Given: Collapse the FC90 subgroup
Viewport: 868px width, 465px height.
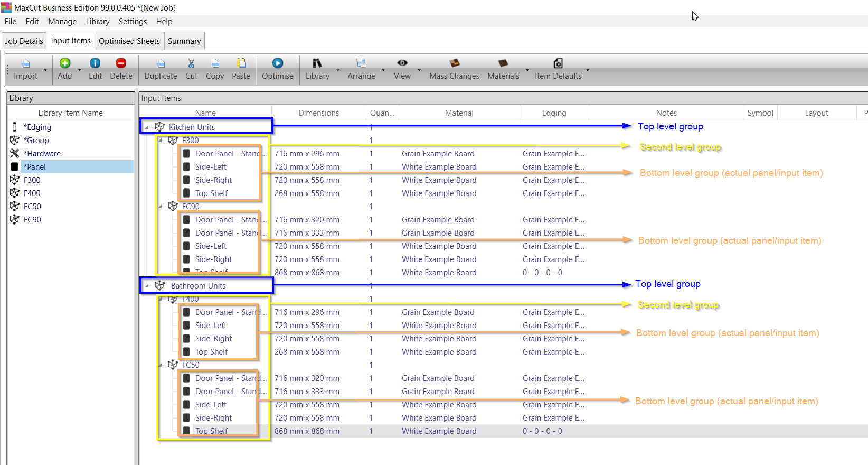Looking at the screenshot, I should point(161,207).
